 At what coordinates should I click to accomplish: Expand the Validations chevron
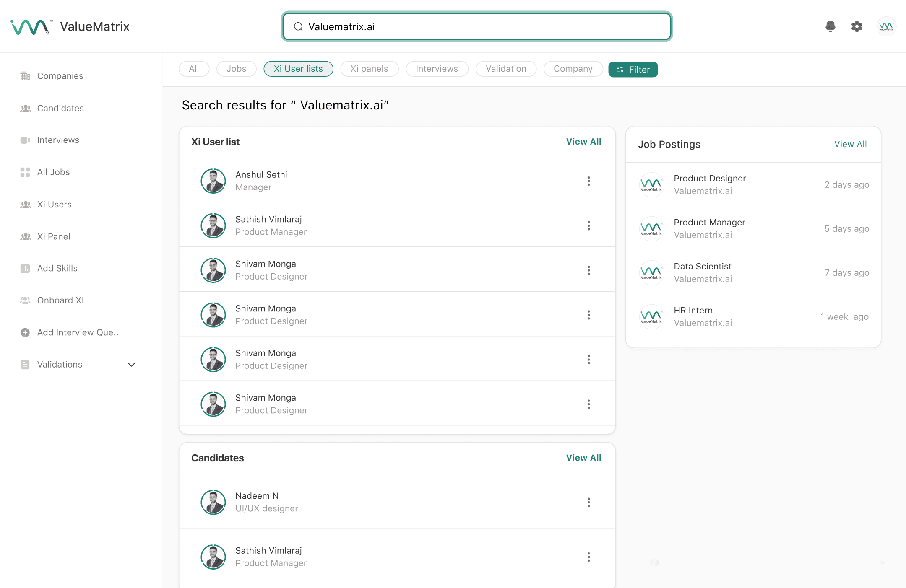point(131,365)
